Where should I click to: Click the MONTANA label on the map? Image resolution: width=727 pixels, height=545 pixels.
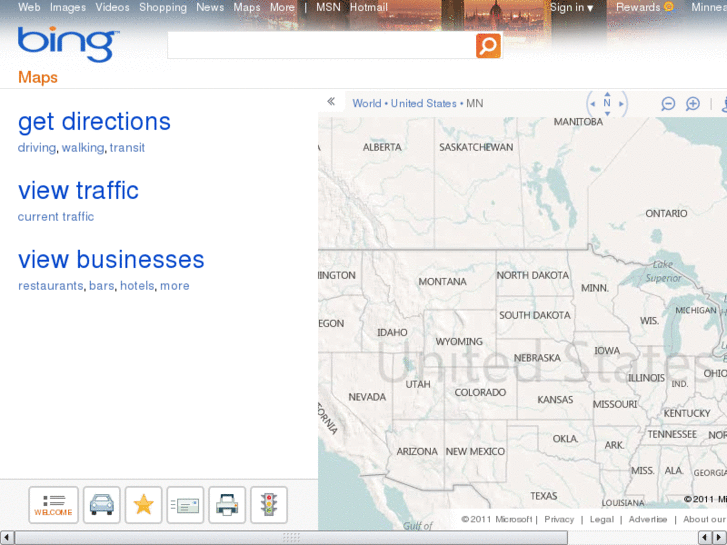(442, 282)
